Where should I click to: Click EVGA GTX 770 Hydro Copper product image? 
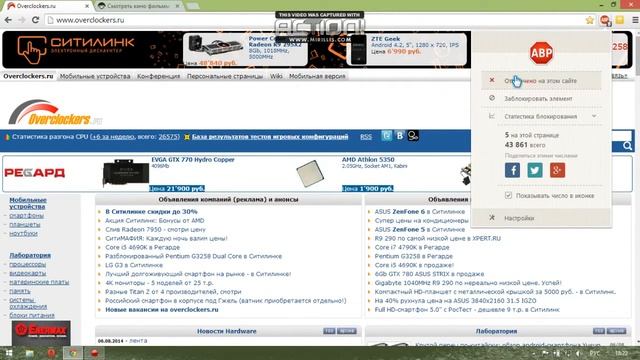126,173
